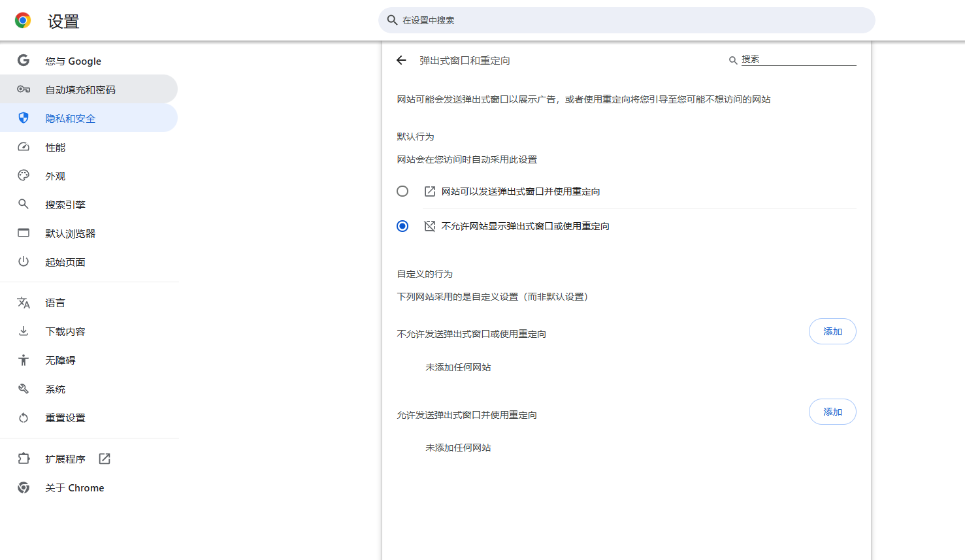This screenshot has width=965, height=560.
Task: Open 下载内容 settings section
Action: (89, 331)
